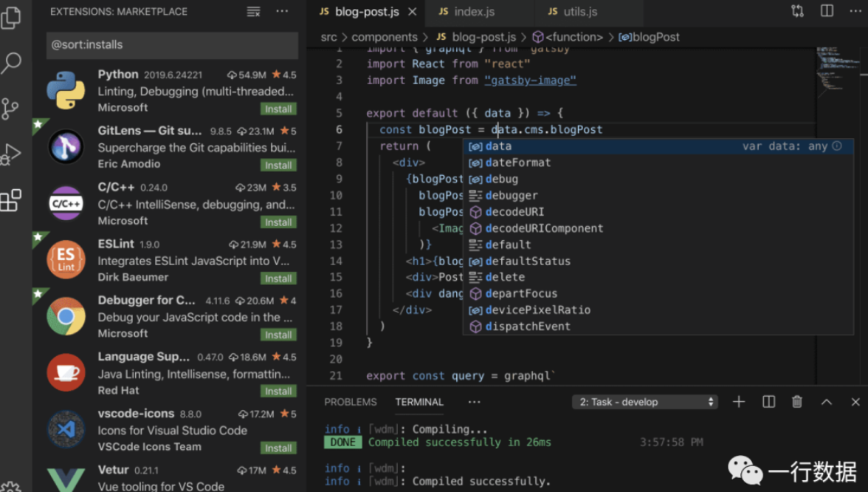Install the GitLens extension
868x492 pixels.
[x=278, y=165]
